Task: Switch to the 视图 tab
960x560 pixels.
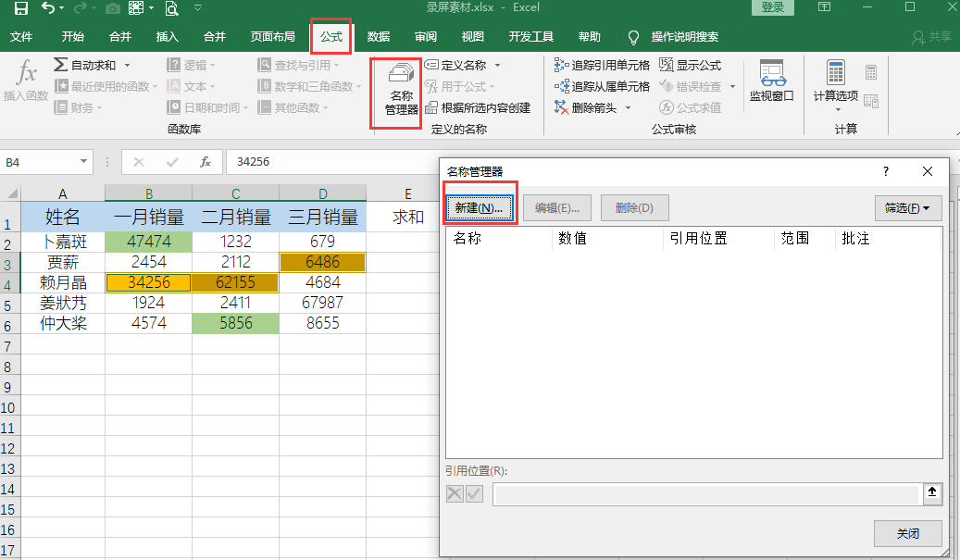Action: pyautogui.click(x=473, y=37)
